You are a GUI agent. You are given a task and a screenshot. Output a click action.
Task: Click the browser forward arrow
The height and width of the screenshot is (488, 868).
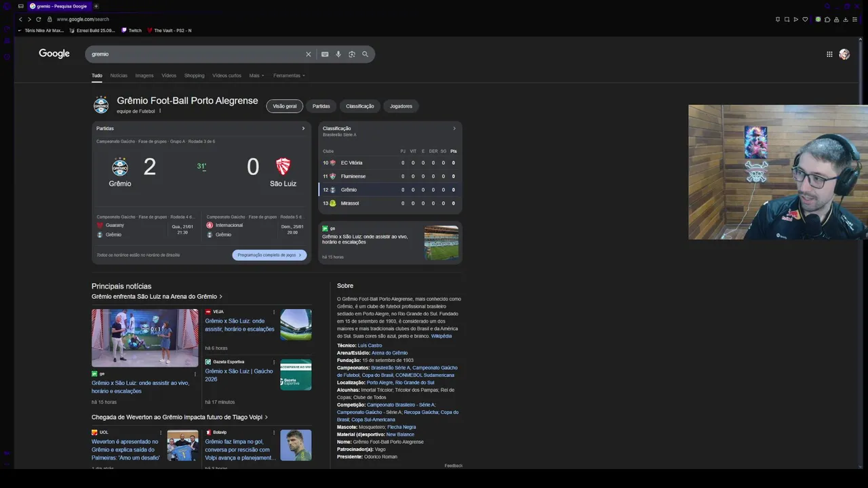tap(29, 19)
